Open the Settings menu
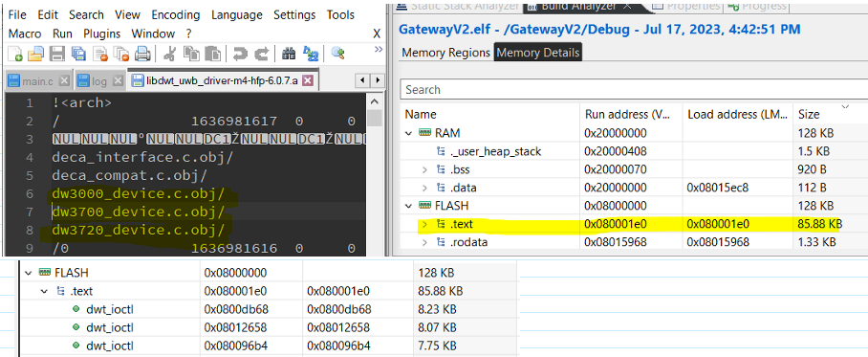Screen dimensions: 868x357 (295, 15)
